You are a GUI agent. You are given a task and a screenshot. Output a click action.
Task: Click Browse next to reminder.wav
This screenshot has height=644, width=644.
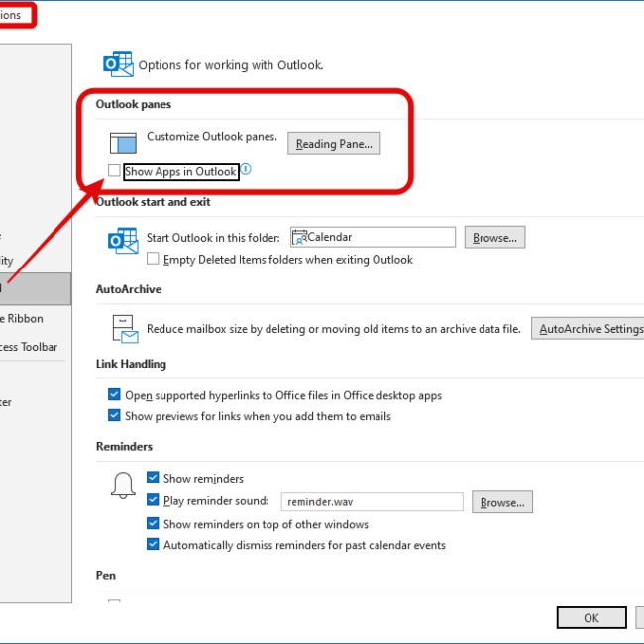(x=502, y=502)
